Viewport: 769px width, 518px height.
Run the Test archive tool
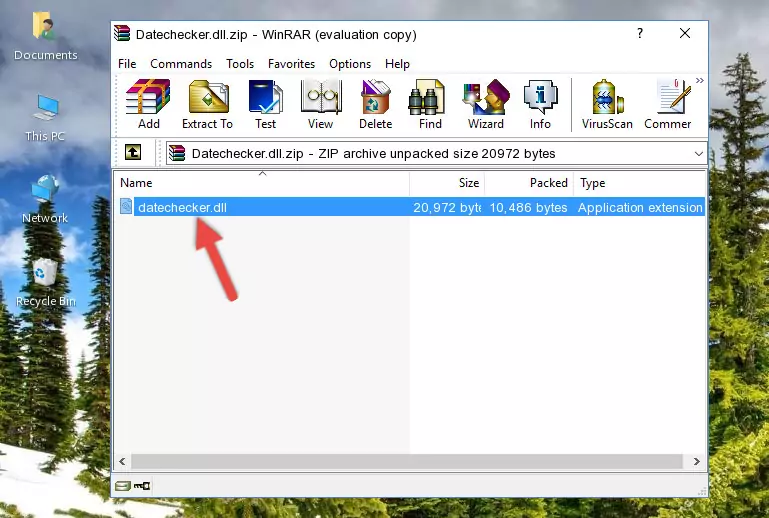click(265, 104)
